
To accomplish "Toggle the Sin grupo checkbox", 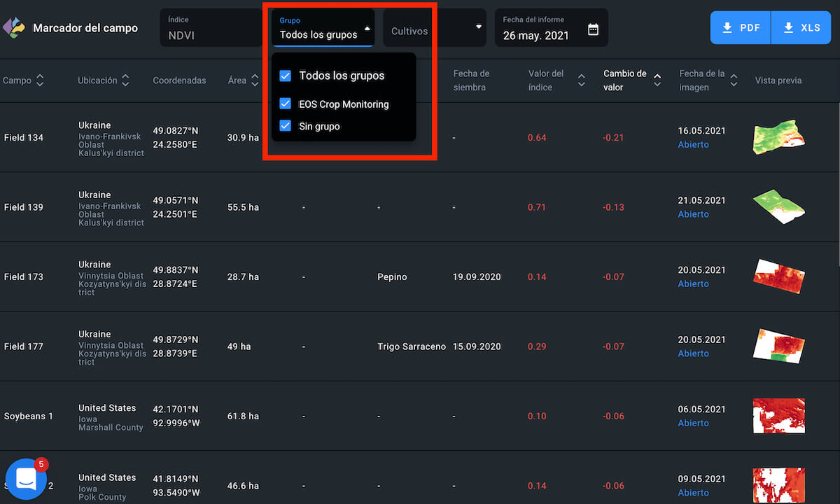I will click(x=285, y=126).
